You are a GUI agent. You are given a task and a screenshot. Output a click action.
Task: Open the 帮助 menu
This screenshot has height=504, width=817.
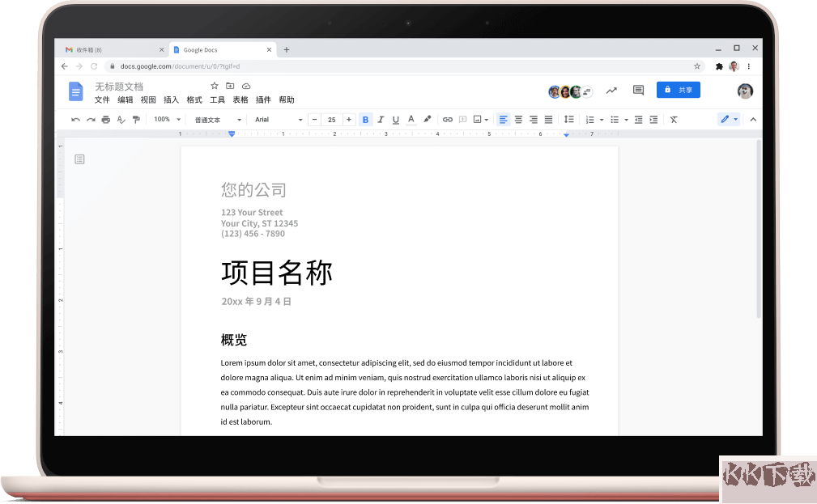coord(287,100)
